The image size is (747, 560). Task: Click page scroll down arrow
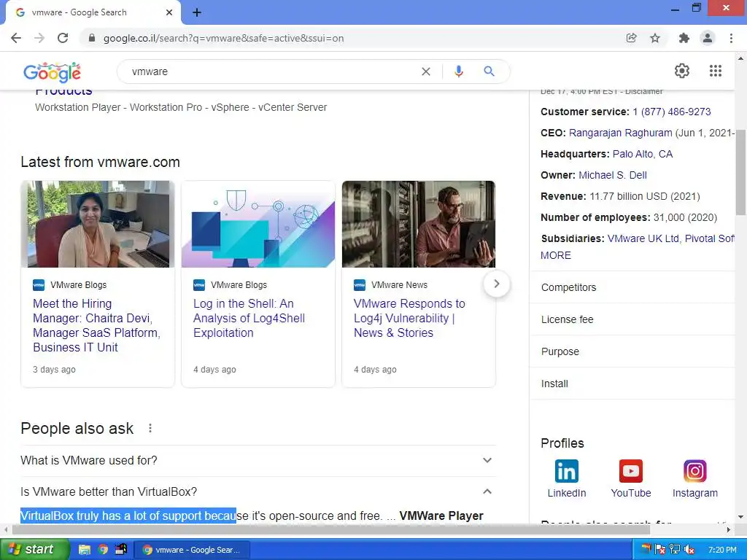(740, 517)
